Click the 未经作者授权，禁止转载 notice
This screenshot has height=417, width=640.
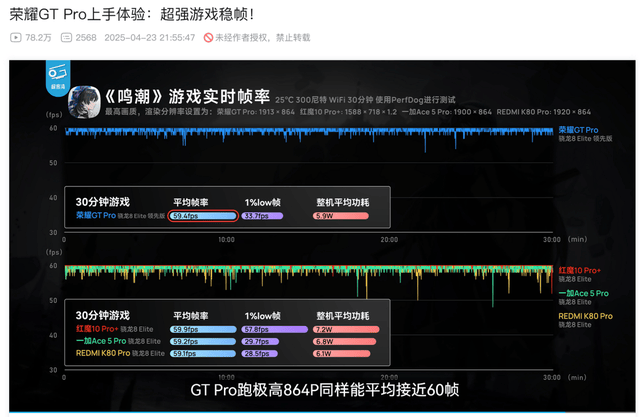262,38
